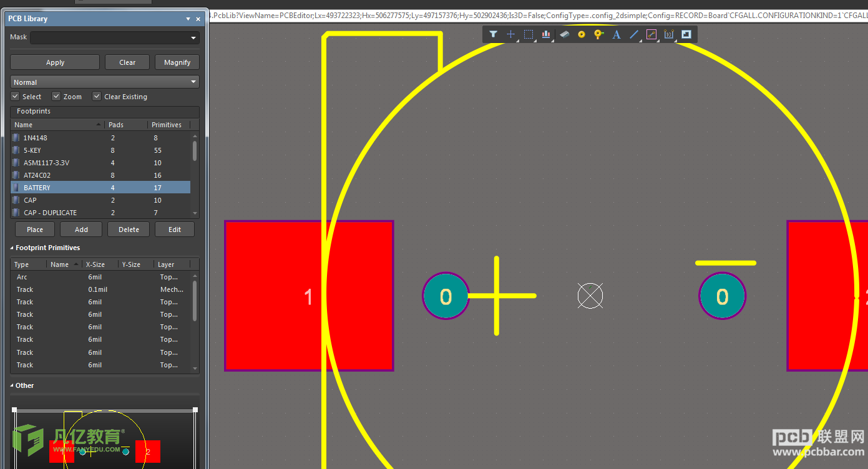Click the Apply button
The height and width of the screenshot is (469, 868).
[x=55, y=62]
